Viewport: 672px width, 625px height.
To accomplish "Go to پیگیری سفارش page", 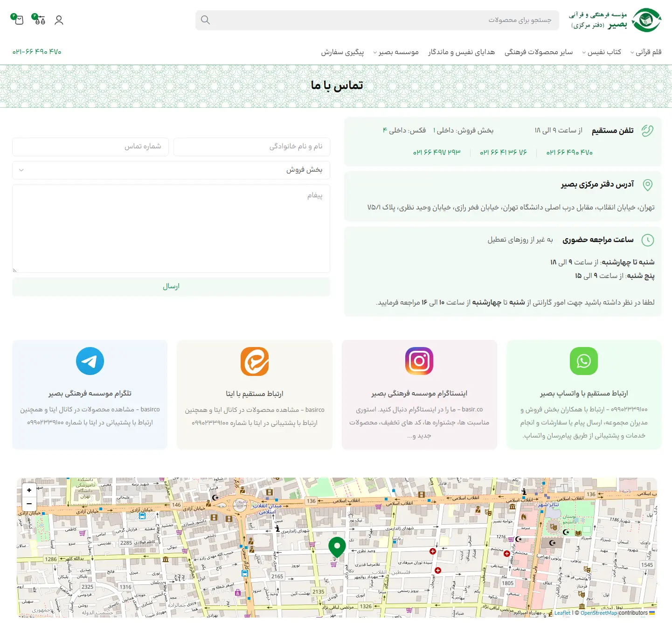I will 342,52.
